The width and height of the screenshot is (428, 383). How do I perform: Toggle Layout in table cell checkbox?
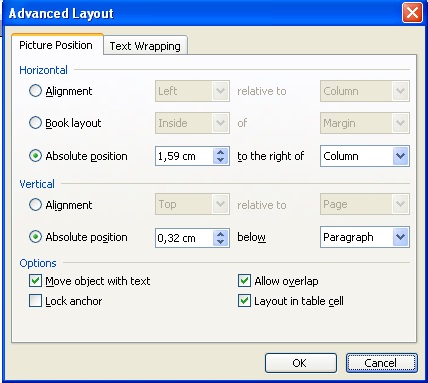pyautogui.click(x=244, y=300)
